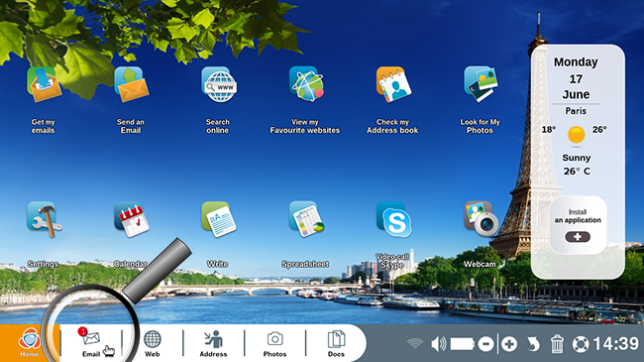Open Address in the bottom bar

pos(213,343)
